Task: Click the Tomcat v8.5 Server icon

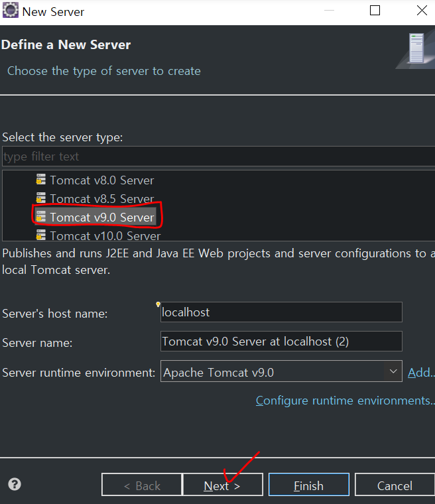Action: (x=40, y=198)
